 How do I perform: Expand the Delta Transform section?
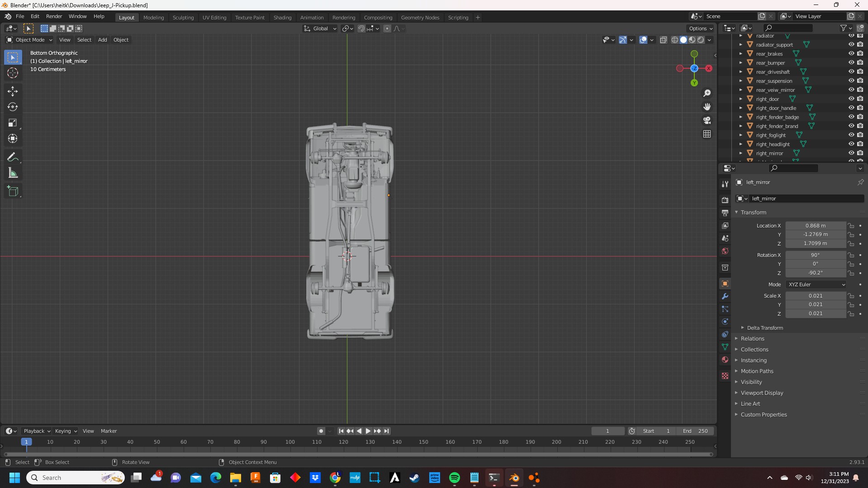point(764,328)
